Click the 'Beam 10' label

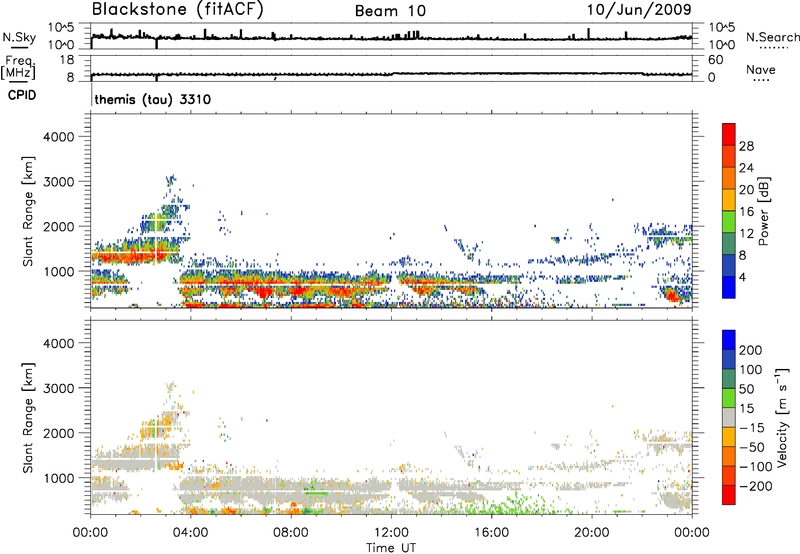(390, 11)
